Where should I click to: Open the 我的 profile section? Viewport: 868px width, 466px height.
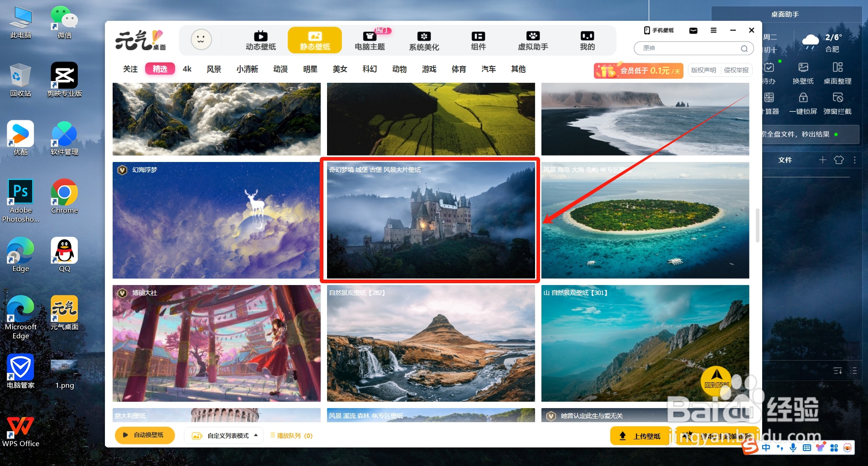click(587, 40)
